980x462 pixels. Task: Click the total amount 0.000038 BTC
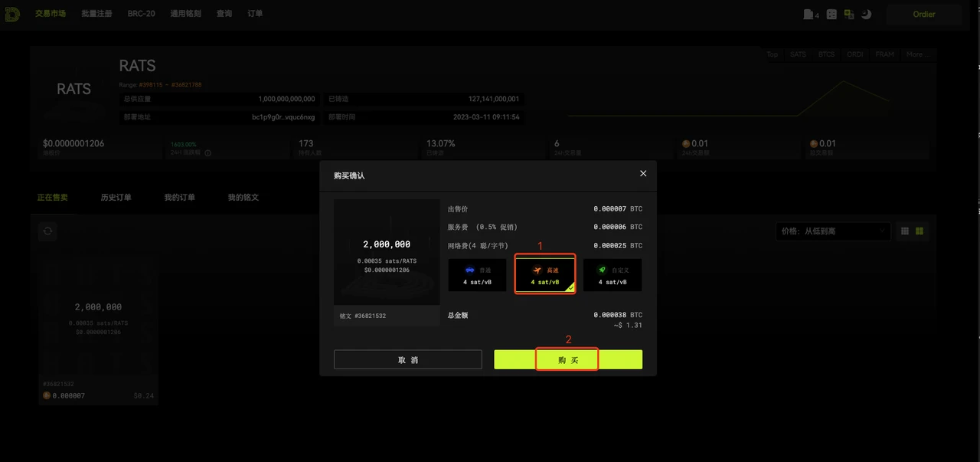[618, 315]
